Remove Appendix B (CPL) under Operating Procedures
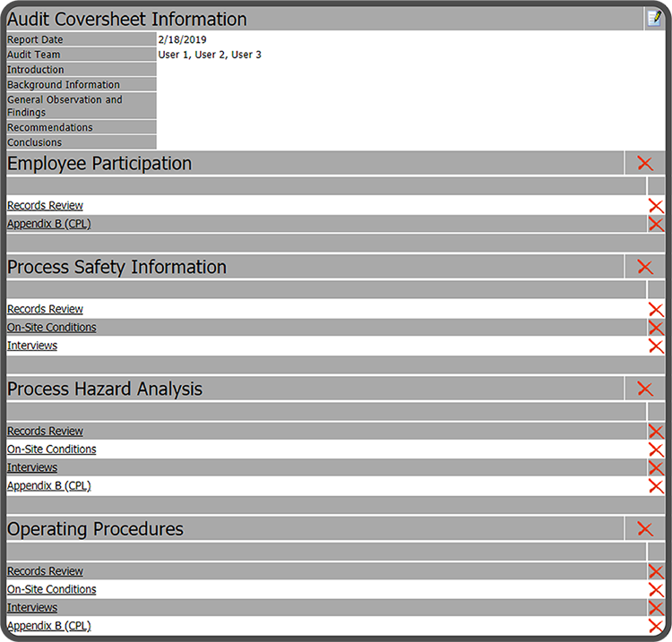672x642 pixels. pos(656,627)
